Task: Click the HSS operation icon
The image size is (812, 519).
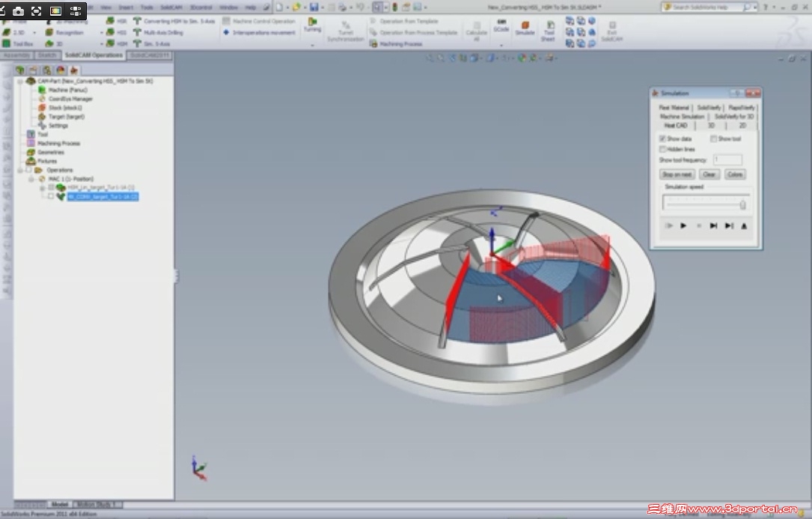Action: tap(117, 32)
